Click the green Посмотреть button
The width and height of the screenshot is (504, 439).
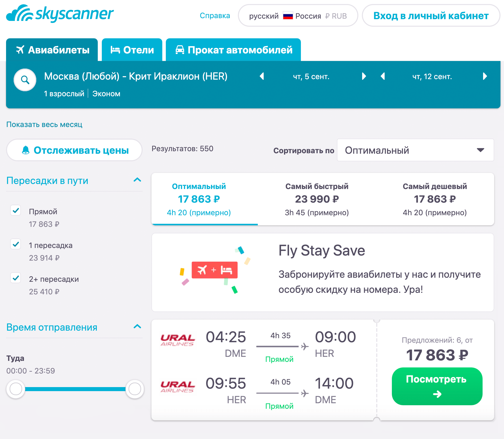tap(437, 386)
